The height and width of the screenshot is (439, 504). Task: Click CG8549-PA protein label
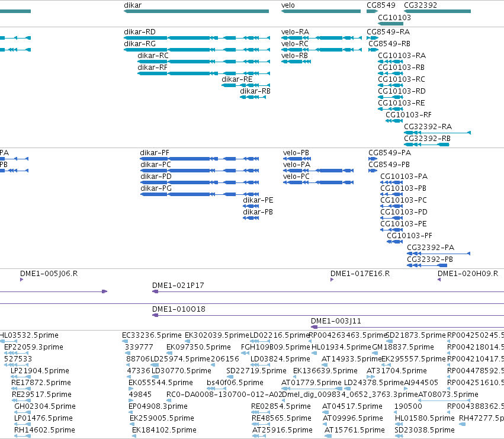coord(390,153)
